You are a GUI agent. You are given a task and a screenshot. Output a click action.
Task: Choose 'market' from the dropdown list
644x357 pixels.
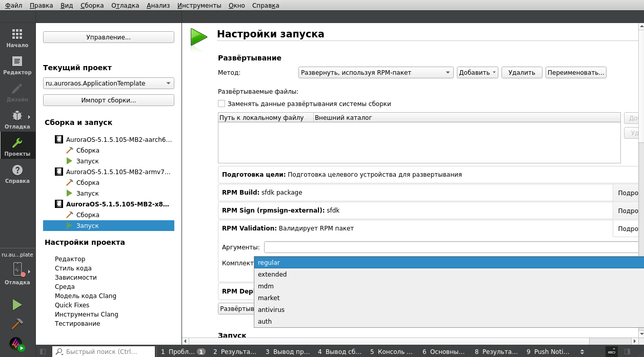[x=268, y=298]
